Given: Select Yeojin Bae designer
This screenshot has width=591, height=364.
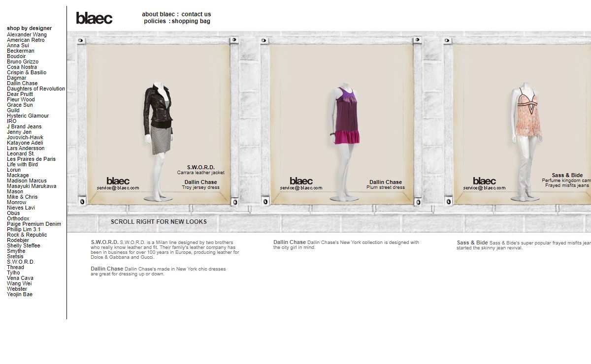Looking at the screenshot, I should pyautogui.click(x=20, y=294).
